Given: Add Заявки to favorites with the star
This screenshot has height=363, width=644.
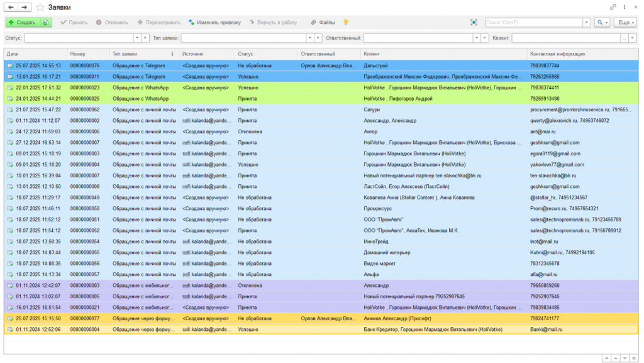Looking at the screenshot, I should (40, 7).
